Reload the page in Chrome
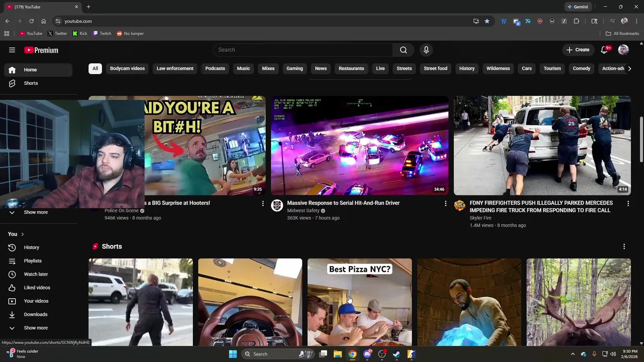The image size is (644, 362). click(31, 21)
